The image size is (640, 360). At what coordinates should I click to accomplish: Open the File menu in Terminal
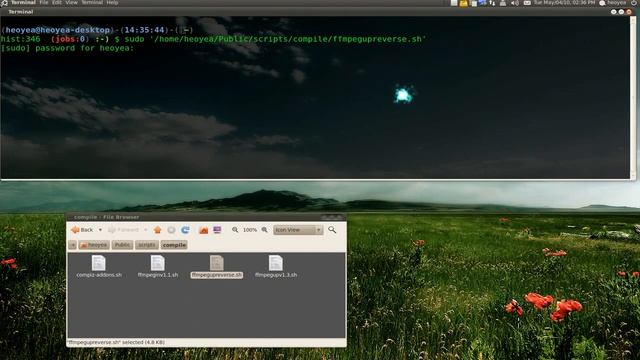(44, 2)
